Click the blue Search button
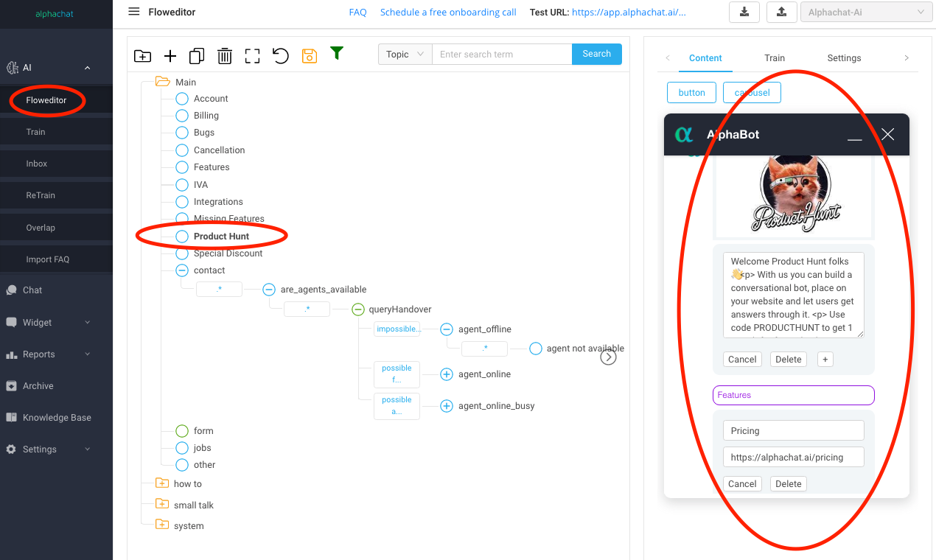The image size is (936, 560). click(x=596, y=54)
